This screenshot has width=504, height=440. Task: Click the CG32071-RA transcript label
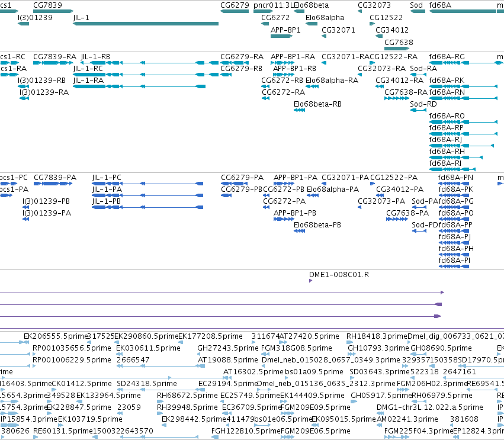pyautogui.click(x=345, y=57)
